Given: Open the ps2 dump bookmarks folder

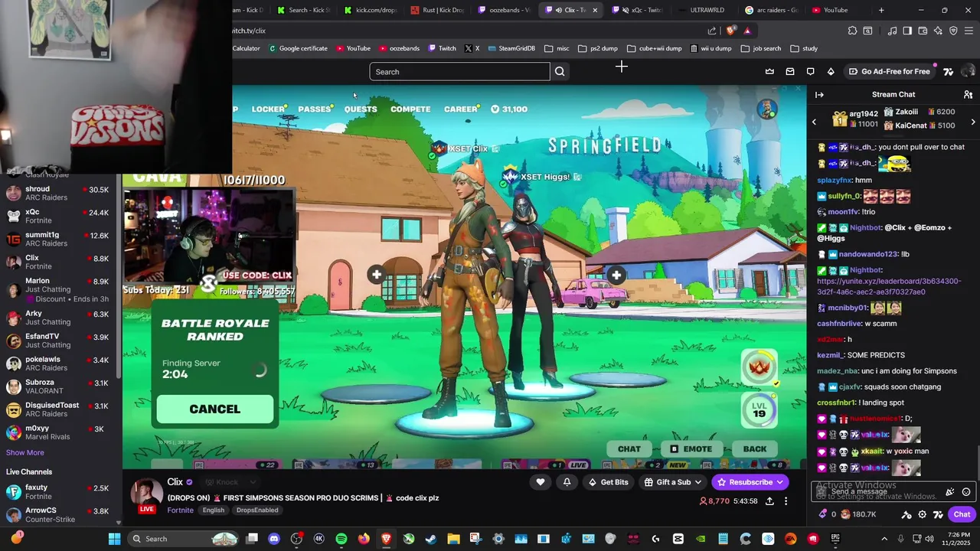Looking at the screenshot, I should tap(598, 48).
